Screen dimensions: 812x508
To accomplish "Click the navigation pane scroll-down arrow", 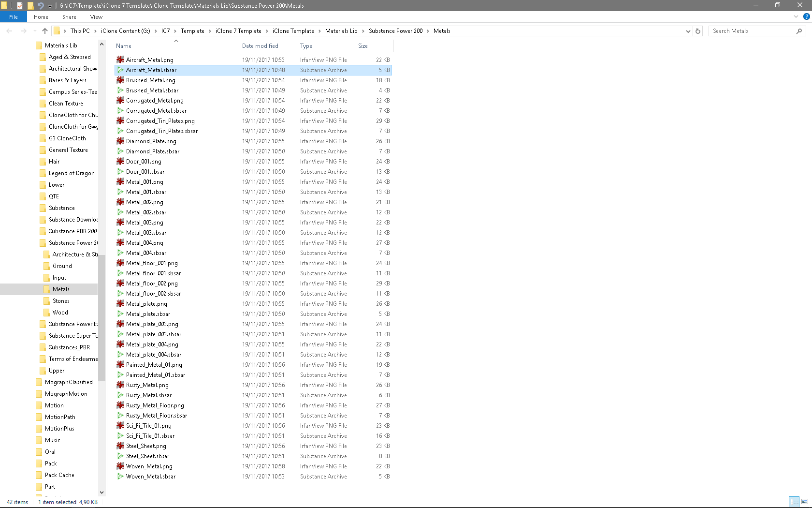I will tap(101, 493).
